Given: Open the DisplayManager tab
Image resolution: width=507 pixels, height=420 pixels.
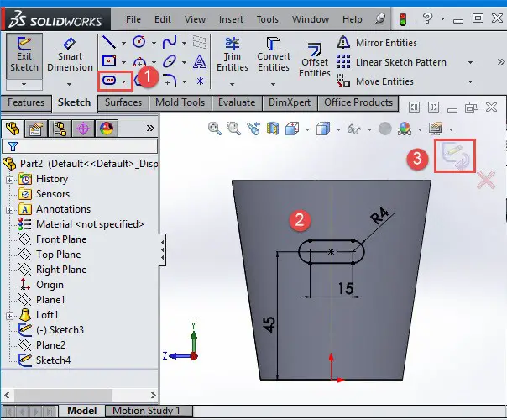Looking at the screenshot, I should (107, 129).
